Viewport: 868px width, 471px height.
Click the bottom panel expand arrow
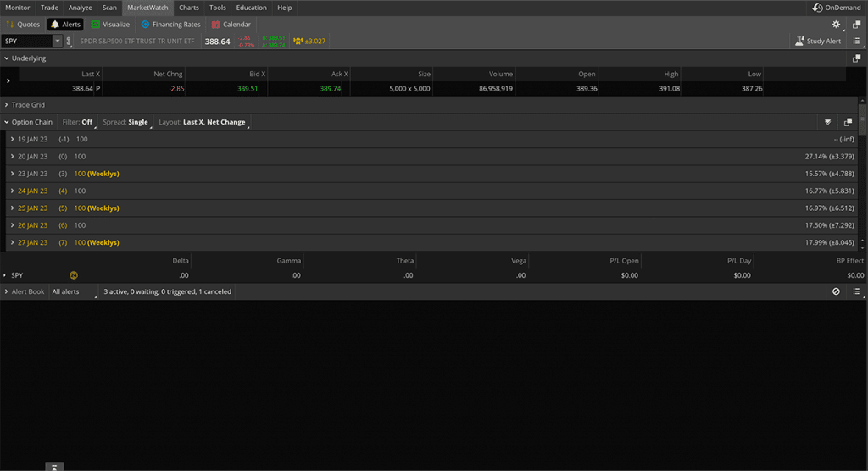[x=54, y=467]
